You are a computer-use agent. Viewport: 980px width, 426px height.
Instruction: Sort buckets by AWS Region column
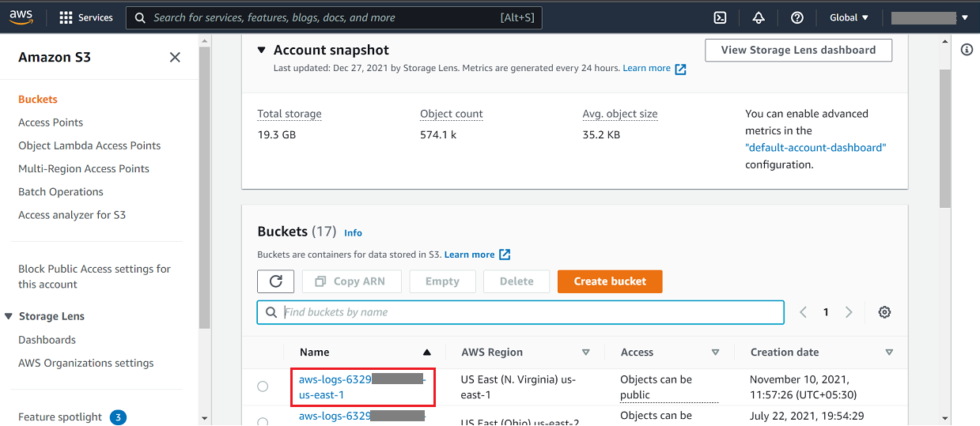[x=585, y=352]
